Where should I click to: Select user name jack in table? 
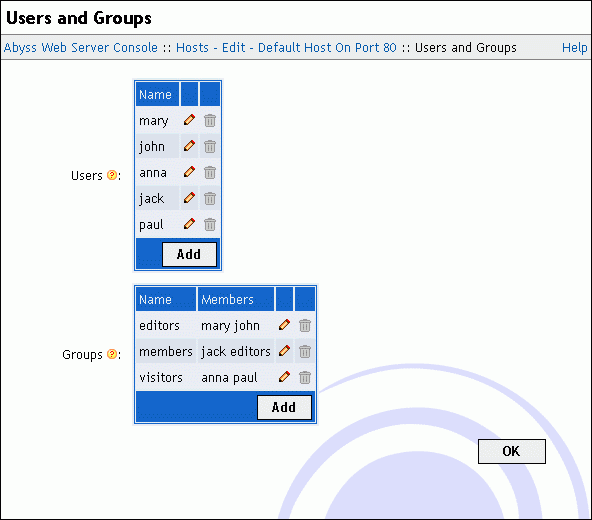151,199
